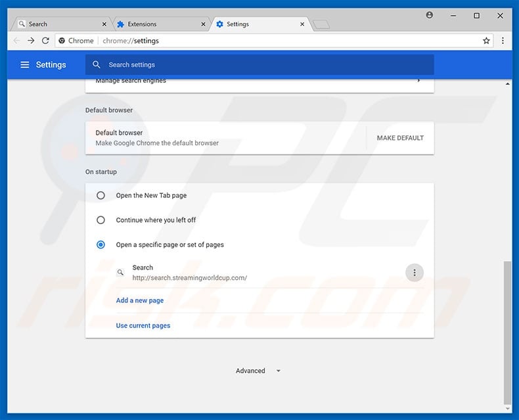Click the search.streamingworldcup.com URL text
Image resolution: width=519 pixels, height=420 pixels.
190,278
